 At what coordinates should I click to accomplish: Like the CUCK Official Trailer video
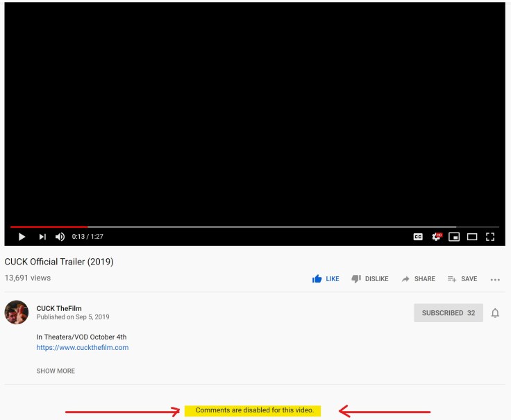pyautogui.click(x=326, y=278)
